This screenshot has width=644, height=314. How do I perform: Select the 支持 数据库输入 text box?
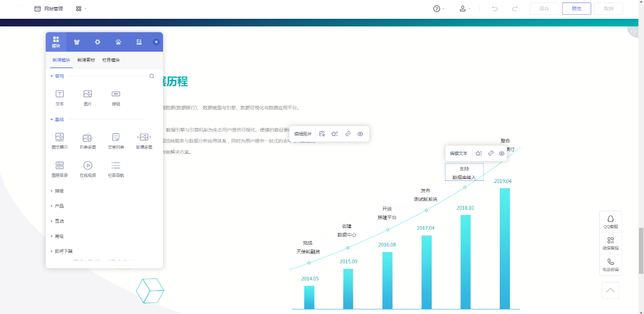tap(464, 172)
